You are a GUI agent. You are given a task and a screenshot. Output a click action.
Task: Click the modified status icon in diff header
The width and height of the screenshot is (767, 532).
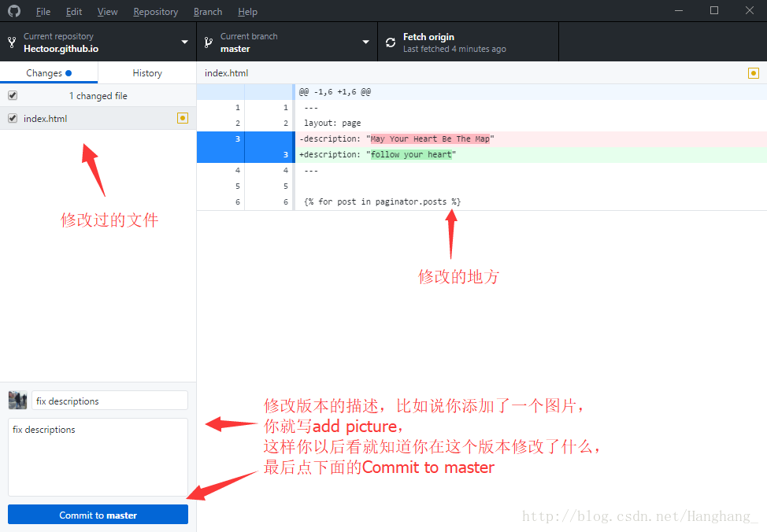click(x=754, y=73)
